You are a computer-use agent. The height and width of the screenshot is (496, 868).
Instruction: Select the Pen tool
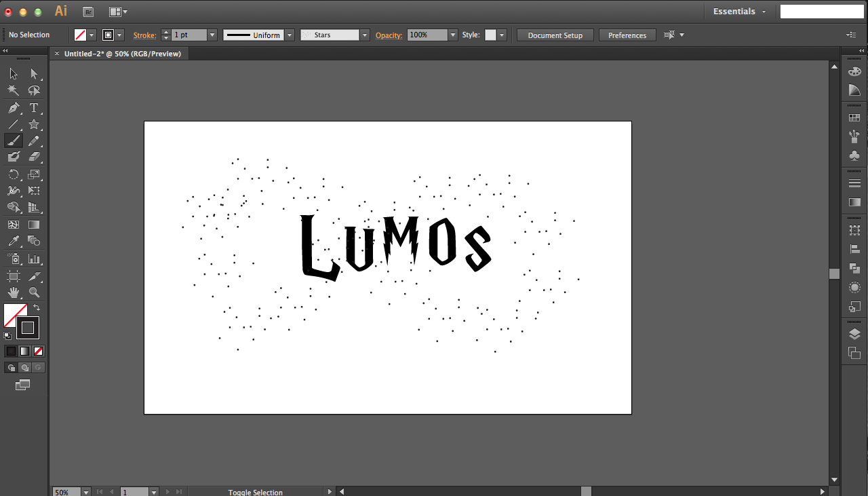click(14, 108)
